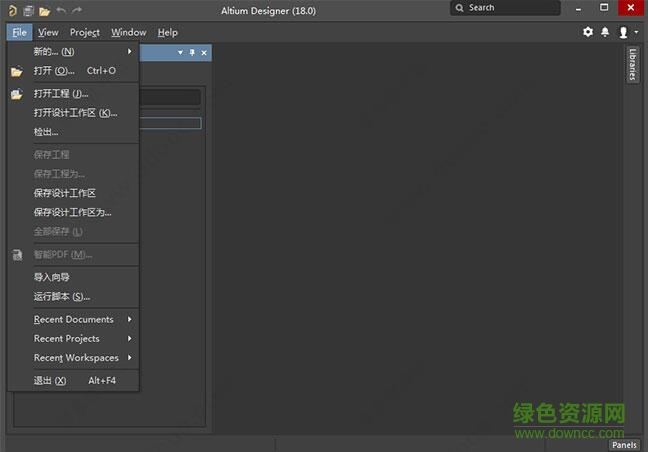Expand the user account dropdown arrow
Screen dimensions: 648x452
point(636,32)
